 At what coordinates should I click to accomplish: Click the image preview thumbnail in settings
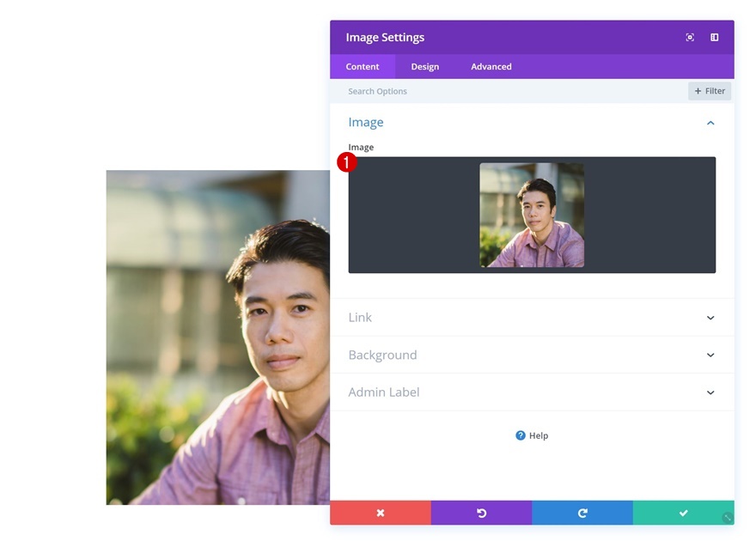click(532, 216)
